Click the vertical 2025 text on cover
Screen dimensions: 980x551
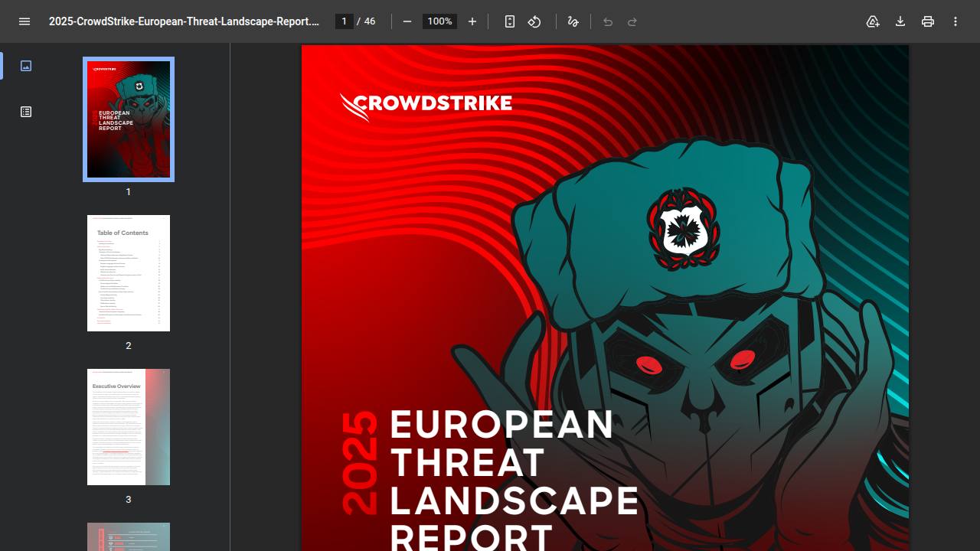(360, 463)
